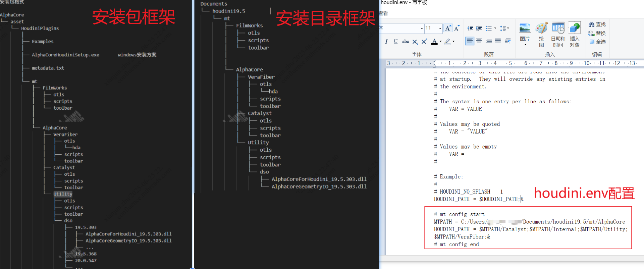The height and width of the screenshot is (269, 644).
Task: Open the highlight color palette arrow
Action: [x=453, y=42]
